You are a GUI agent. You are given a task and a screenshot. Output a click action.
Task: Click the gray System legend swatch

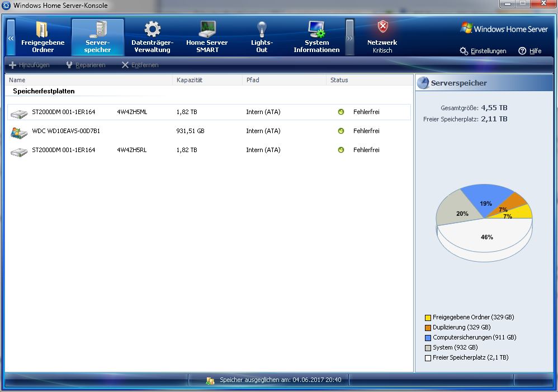[428, 348]
